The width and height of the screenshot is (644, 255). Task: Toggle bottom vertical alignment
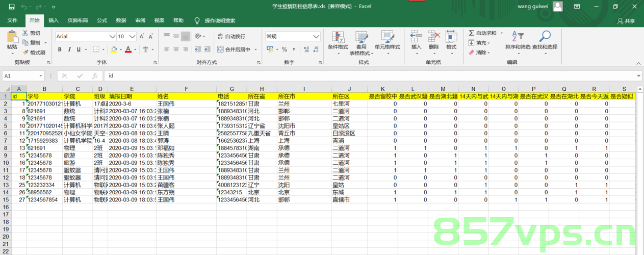[186, 37]
